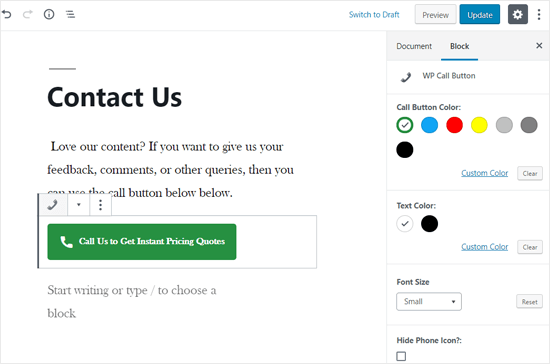The image size is (550, 364).
Task: Click the undo arrow icon
Action: tap(6, 14)
